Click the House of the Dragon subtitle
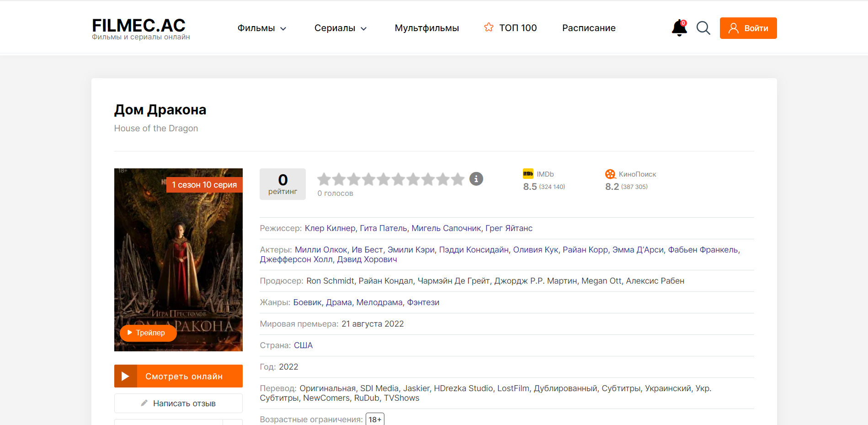The image size is (868, 425). [x=156, y=129]
